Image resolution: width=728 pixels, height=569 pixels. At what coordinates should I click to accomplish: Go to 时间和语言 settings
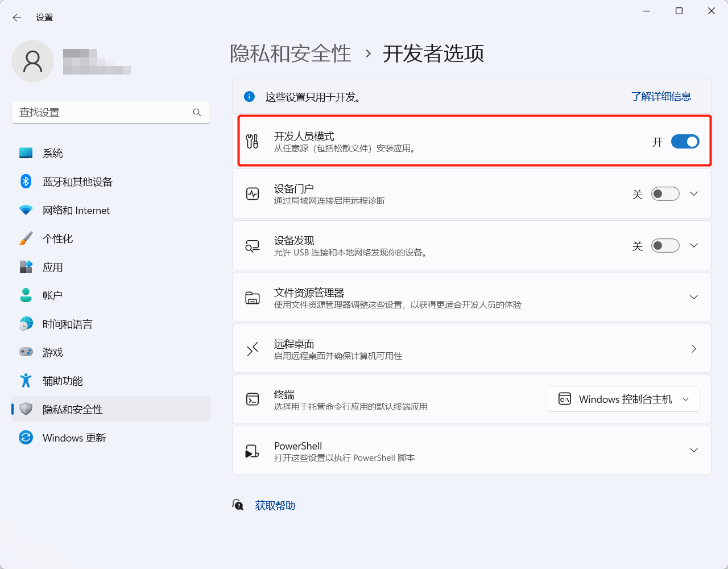(x=111, y=324)
